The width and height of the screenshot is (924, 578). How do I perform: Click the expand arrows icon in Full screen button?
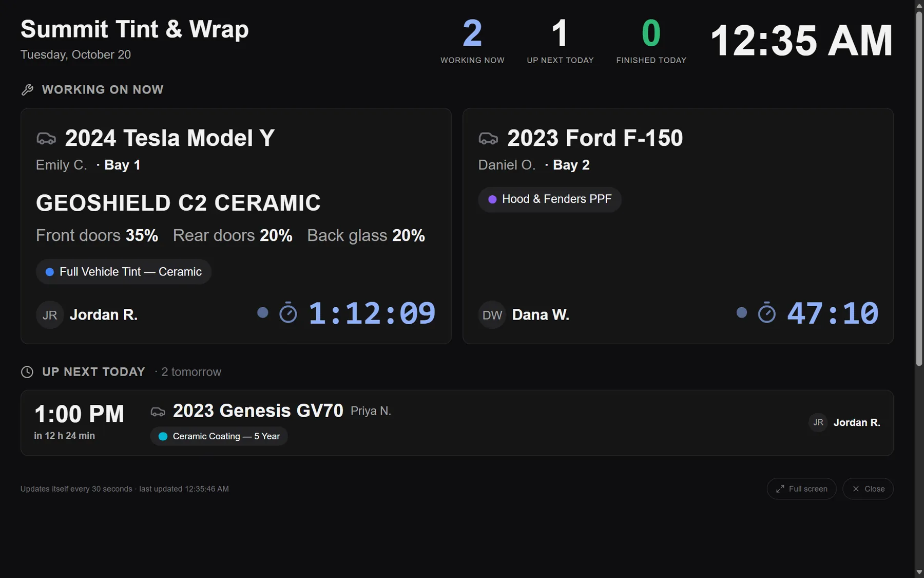click(x=780, y=489)
